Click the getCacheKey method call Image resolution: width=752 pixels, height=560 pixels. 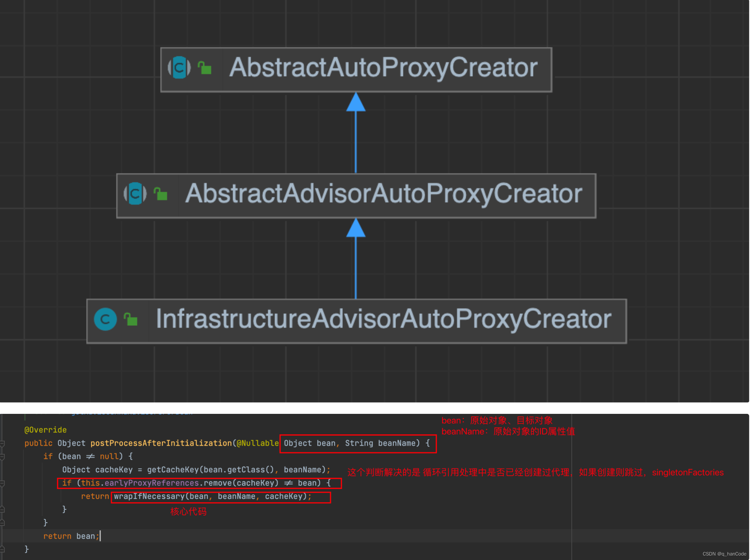[x=173, y=470]
